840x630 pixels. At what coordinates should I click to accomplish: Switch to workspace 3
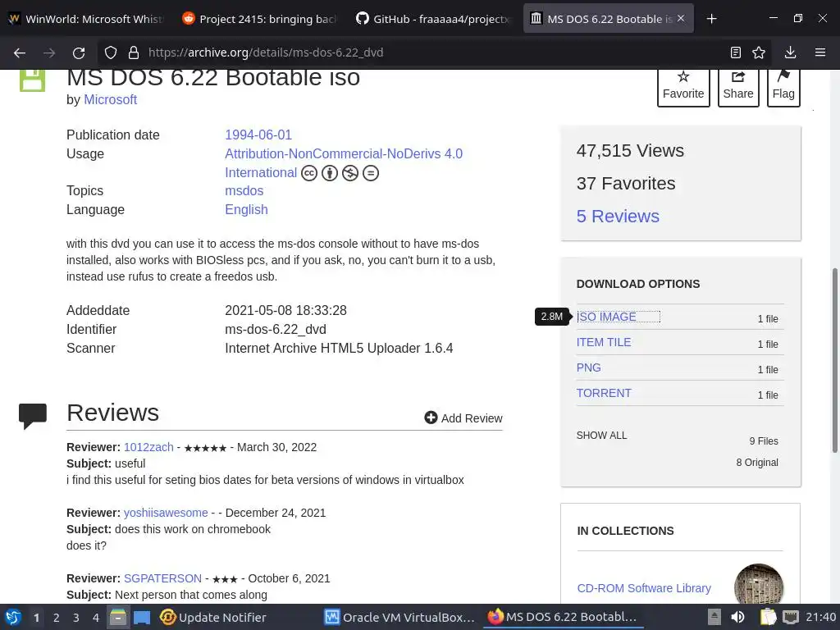click(76, 618)
